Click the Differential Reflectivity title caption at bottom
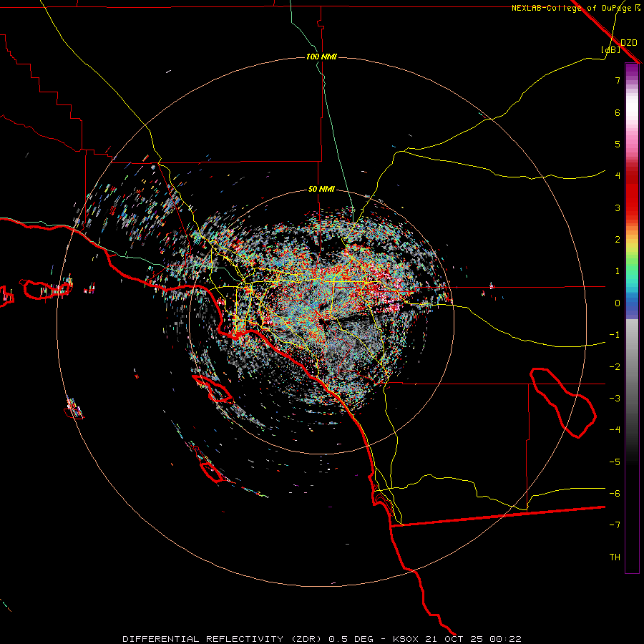 [322, 639]
